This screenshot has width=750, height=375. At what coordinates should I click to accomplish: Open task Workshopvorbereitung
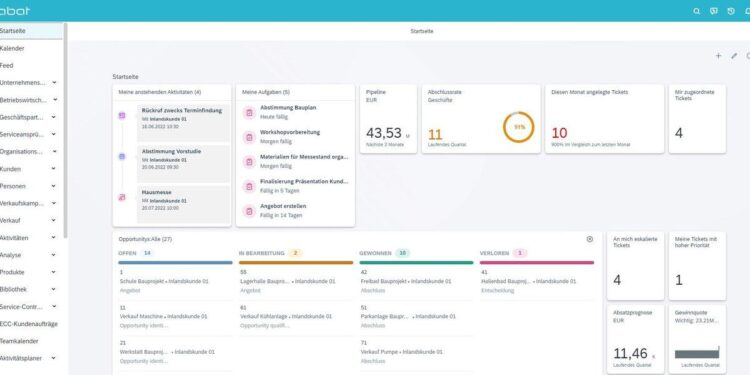(296, 137)
